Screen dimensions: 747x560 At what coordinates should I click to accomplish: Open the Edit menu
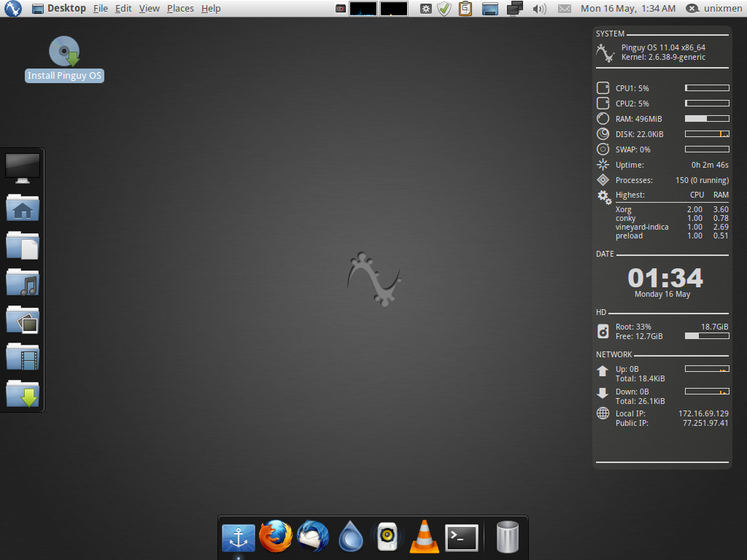[x=123, y=9]
